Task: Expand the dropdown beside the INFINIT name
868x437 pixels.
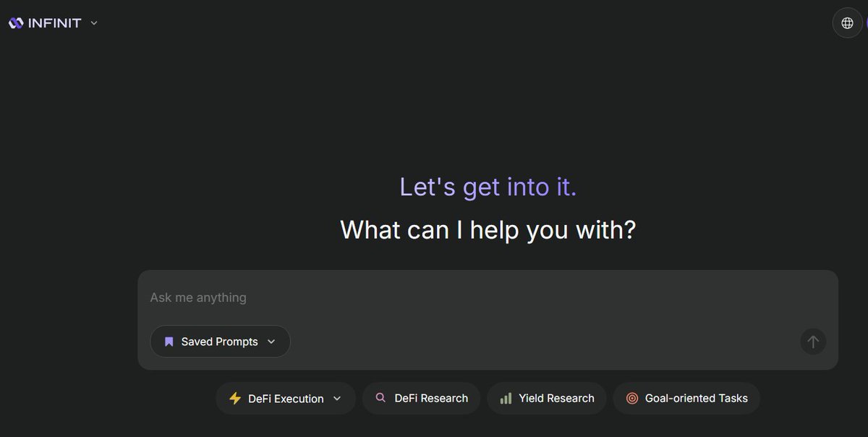Action: (93, 22)
